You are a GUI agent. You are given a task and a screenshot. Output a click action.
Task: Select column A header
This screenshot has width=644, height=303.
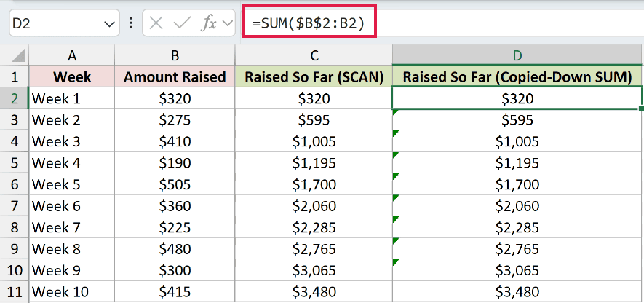[72, 55]
